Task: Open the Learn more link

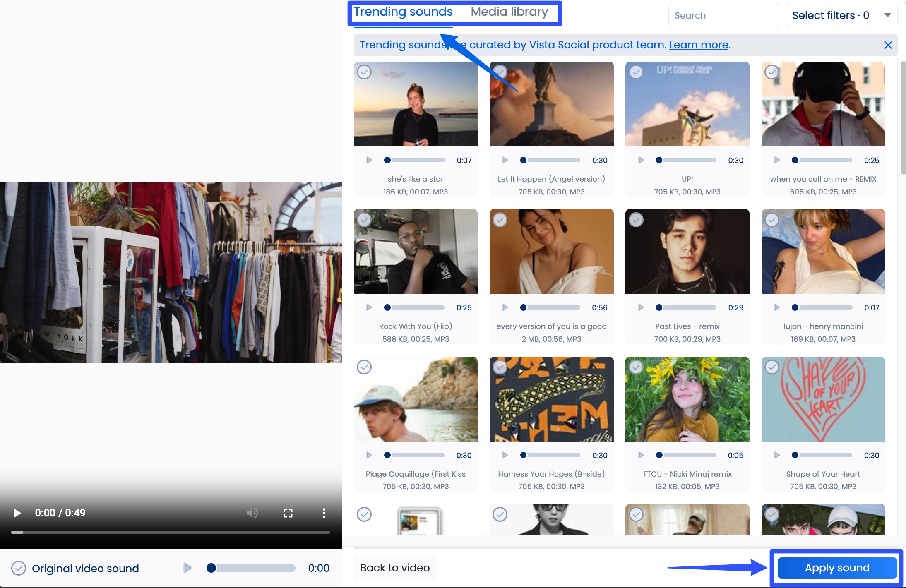Action: click(698, 45)
